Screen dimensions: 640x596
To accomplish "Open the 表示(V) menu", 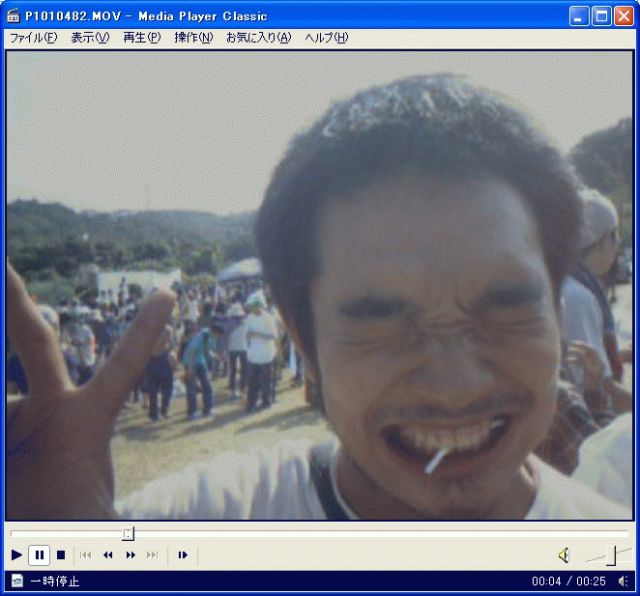I will (x=90, y=38).
